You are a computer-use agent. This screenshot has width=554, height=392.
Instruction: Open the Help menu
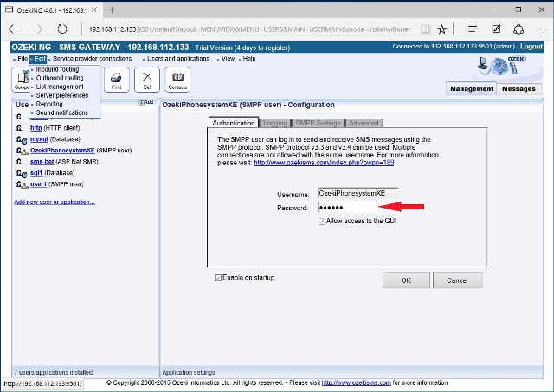[249, 59]
